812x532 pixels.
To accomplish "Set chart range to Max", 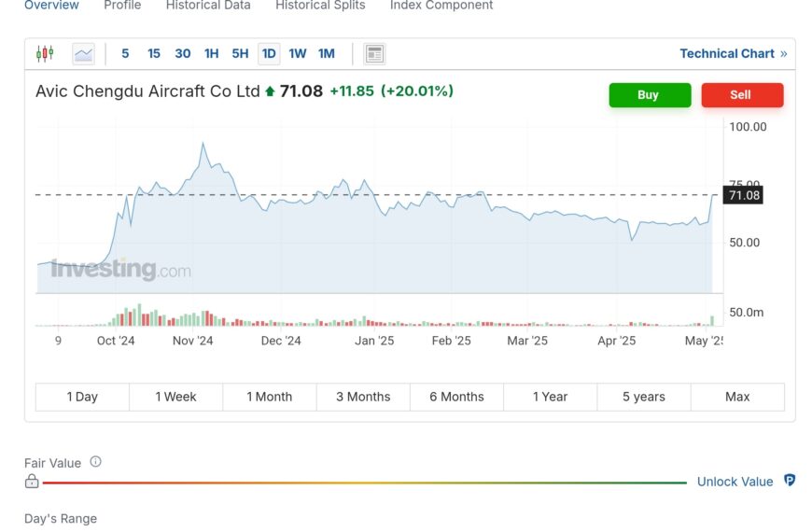I will point(737,397).
